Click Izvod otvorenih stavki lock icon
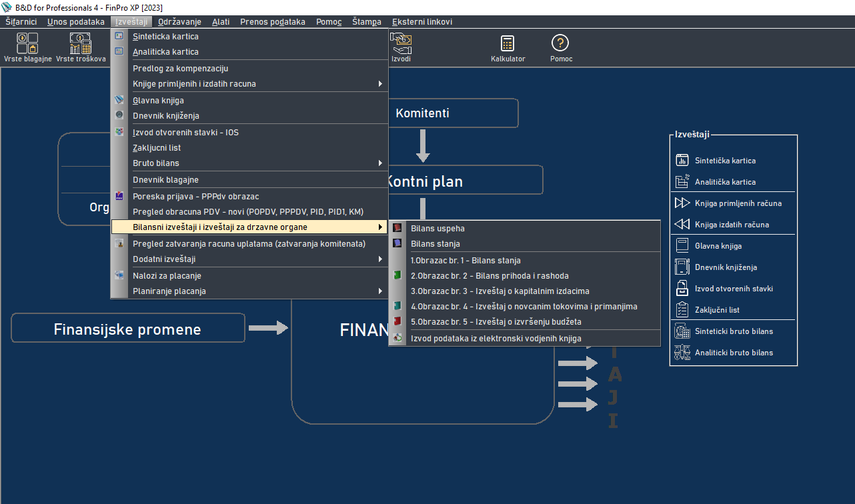 (x=682, y=289)
